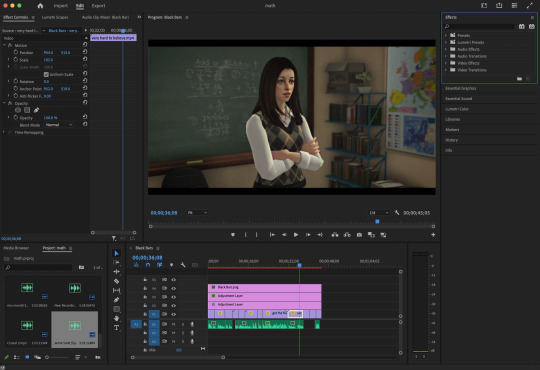Click Program monitor scrub bar playhead
The image size is (540, 370).
(x=377, y=222)
